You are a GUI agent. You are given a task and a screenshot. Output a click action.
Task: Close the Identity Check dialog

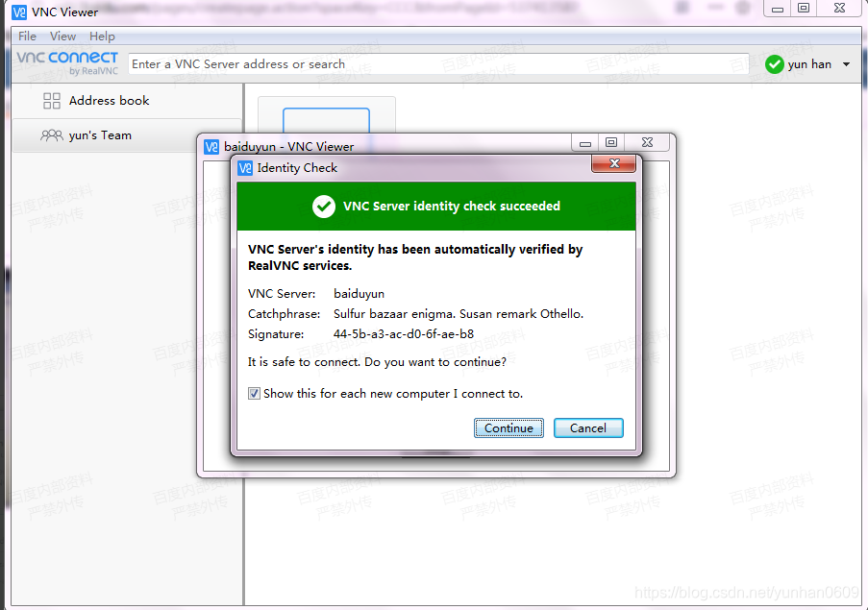tap(613, 163)
